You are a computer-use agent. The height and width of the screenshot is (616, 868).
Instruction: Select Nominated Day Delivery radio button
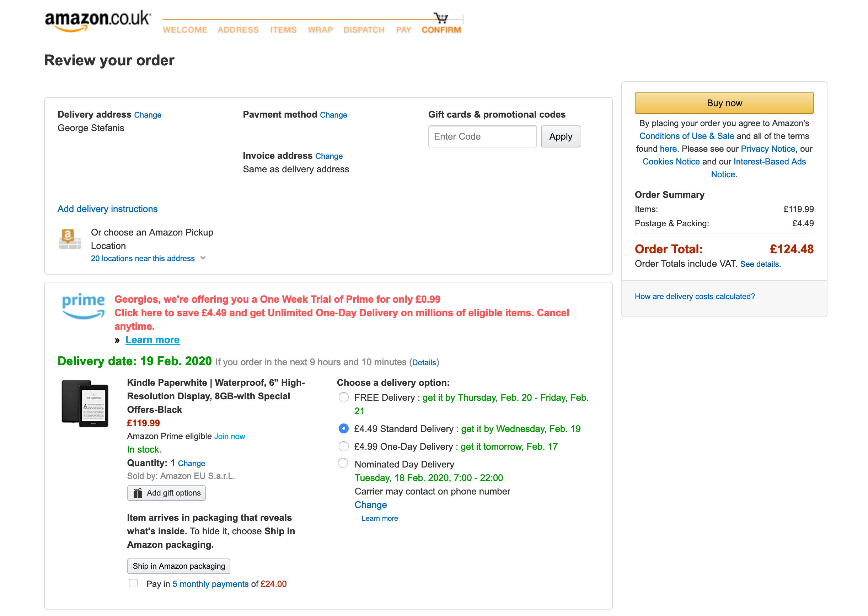tap(343, 463)
